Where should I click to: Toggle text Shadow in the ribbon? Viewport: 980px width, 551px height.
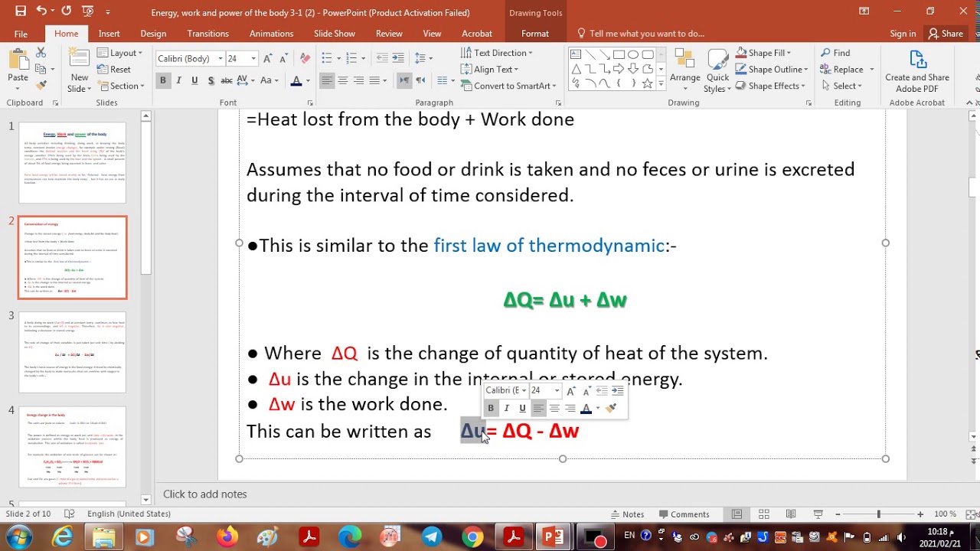click(x=210, y=80)
